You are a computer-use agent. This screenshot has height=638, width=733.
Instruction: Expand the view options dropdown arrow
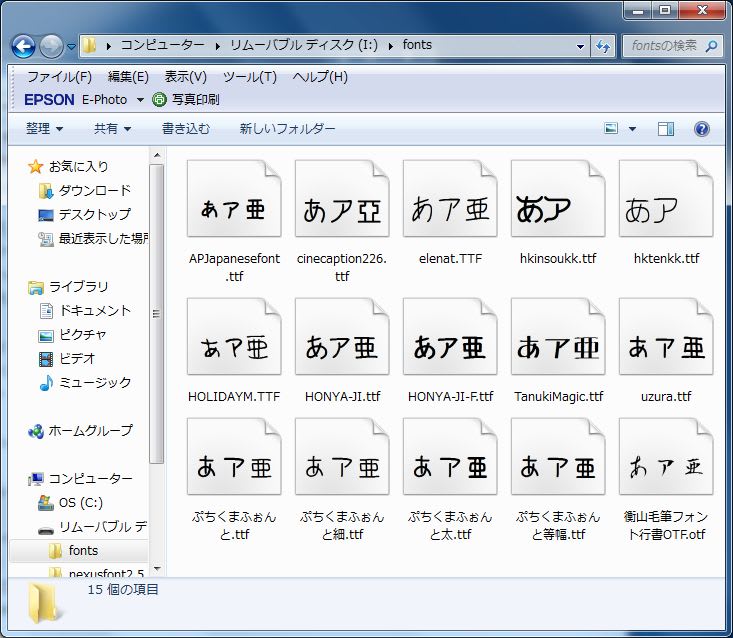(x=632, y=129)
